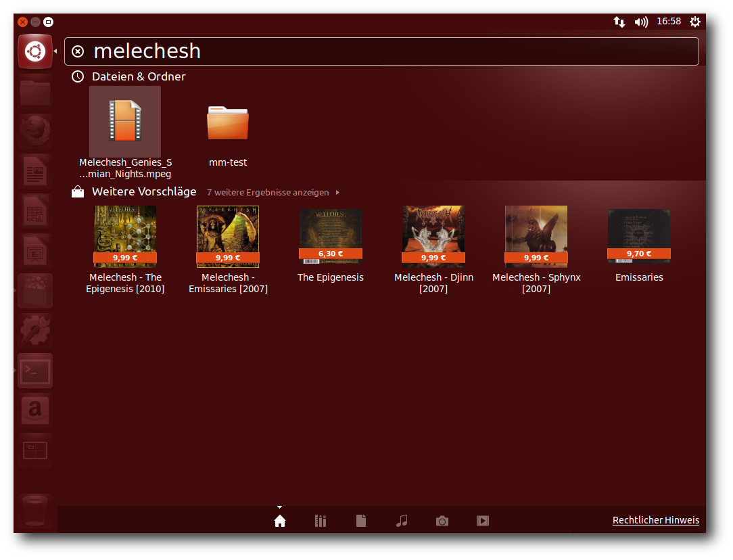Open the Files launcher icon
The height and width of the screenshot is (560, 733).
click(35, 91)
